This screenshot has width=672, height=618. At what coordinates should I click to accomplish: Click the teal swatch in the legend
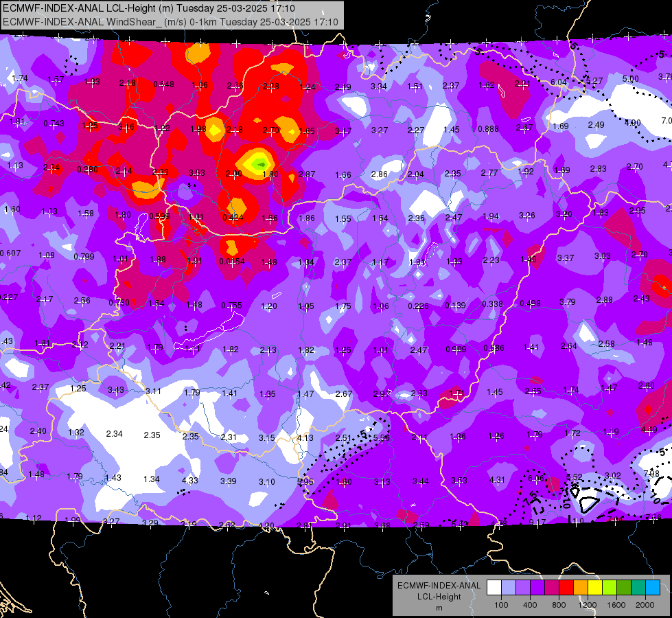click(x=638, y=588)
